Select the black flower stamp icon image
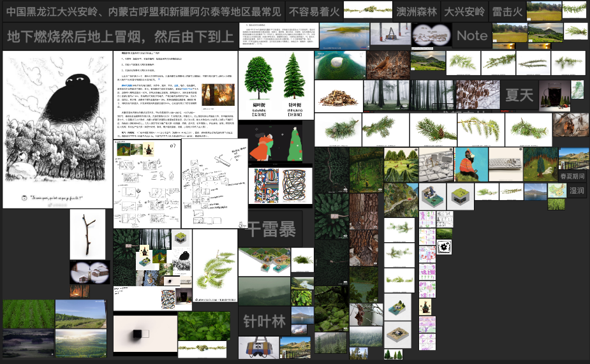 pos(445,247)
